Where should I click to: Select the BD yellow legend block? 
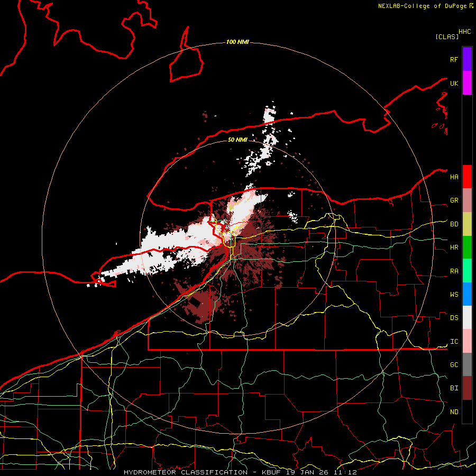pyautogui.click(x=467, y=224)
